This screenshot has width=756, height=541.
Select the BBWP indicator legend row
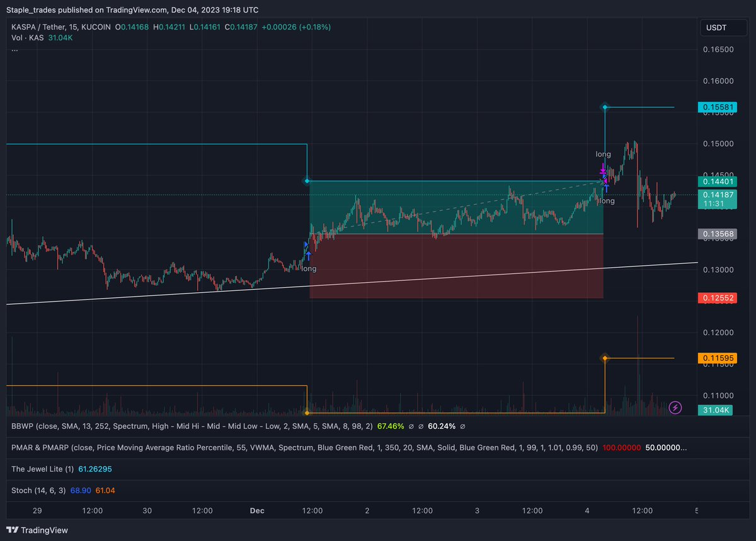pyautogui.click(x=238, y=426)
